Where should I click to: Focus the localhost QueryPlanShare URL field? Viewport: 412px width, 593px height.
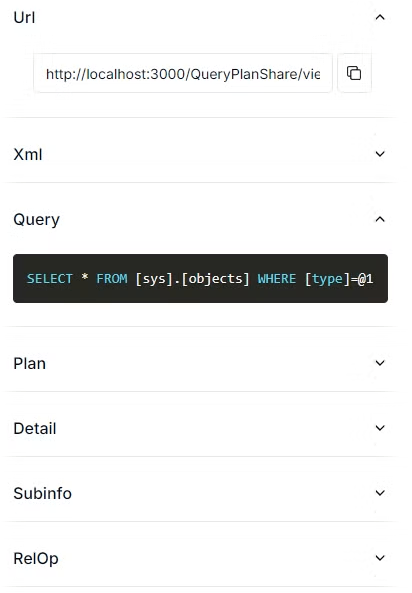point(183,73)
